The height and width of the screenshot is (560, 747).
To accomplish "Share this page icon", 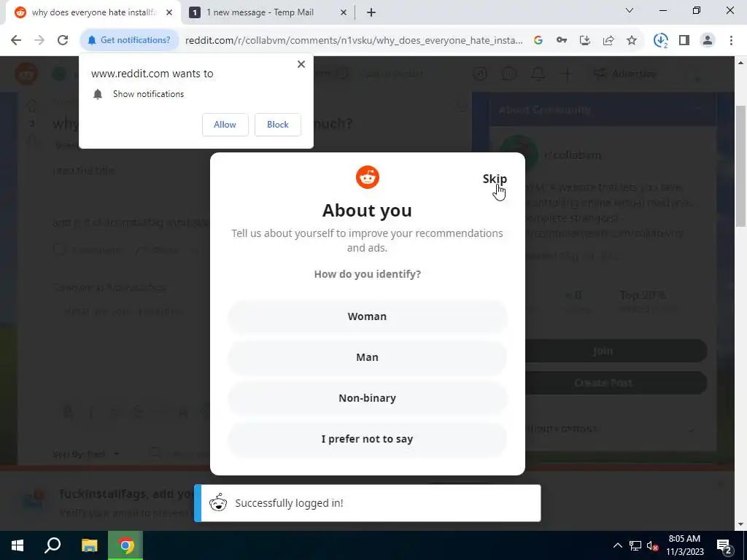I will tap(608, 41).
